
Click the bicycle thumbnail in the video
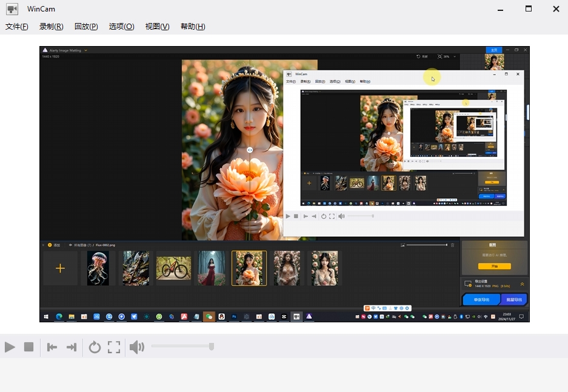(173, 268)
